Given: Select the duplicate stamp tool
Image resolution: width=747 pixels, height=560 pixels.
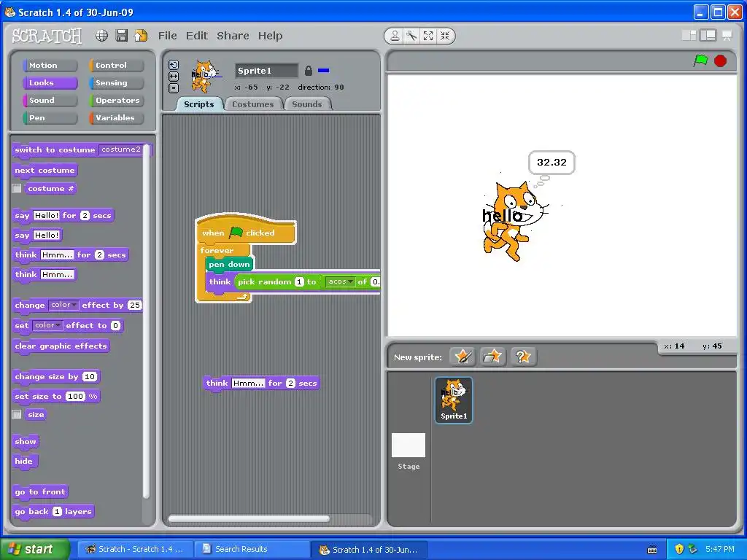Looking at the screenshot, I should pos(395,36).
